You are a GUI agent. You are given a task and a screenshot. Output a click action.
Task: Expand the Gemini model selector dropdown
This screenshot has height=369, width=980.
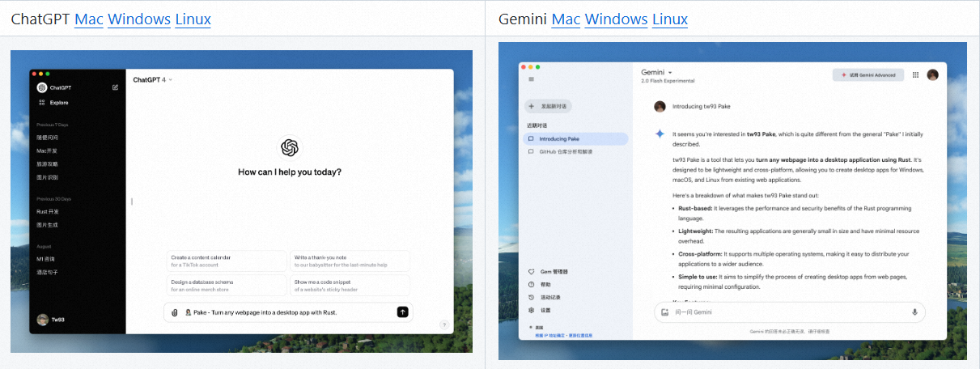pyautogui.click(x=657, y=73)
